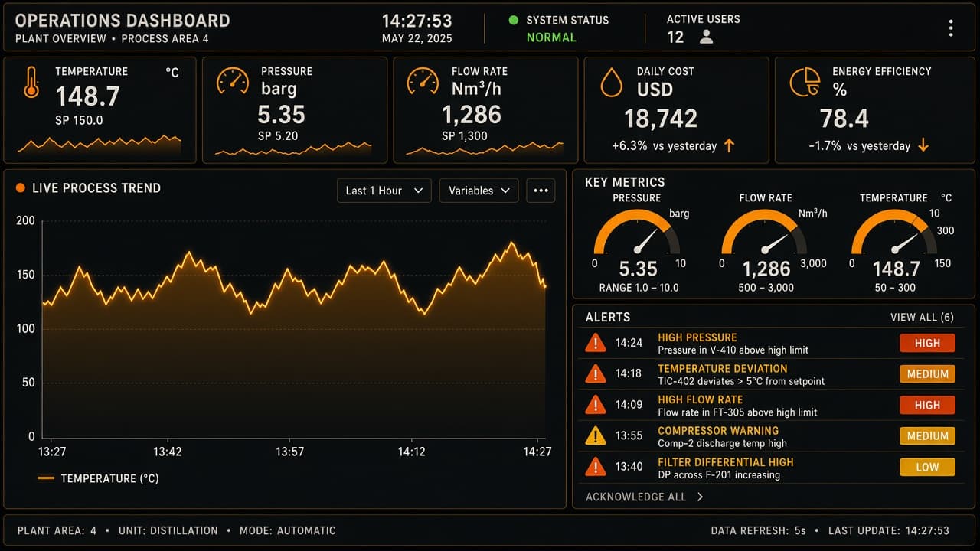Click the gauge icon on Pressure card
The height and width of the screenshot is (551, 980).
pos(233,81)
